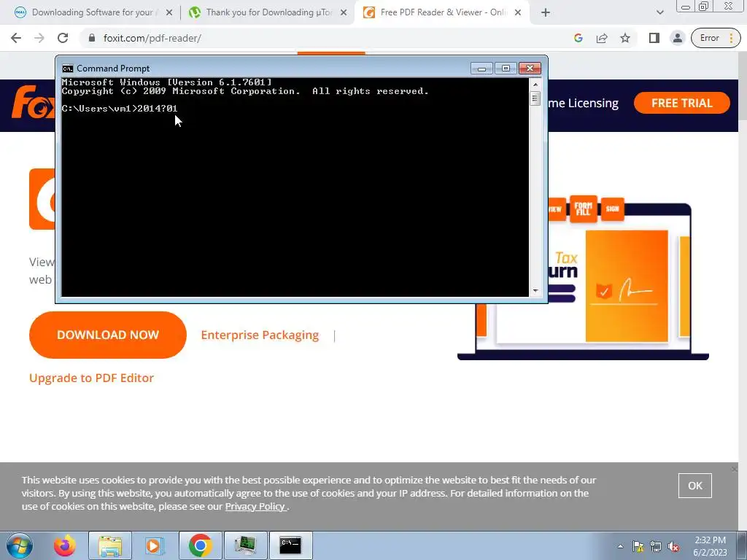Click Command Prompt scroll down arrow
747x560 pixels.
click(x=535, y=290)
